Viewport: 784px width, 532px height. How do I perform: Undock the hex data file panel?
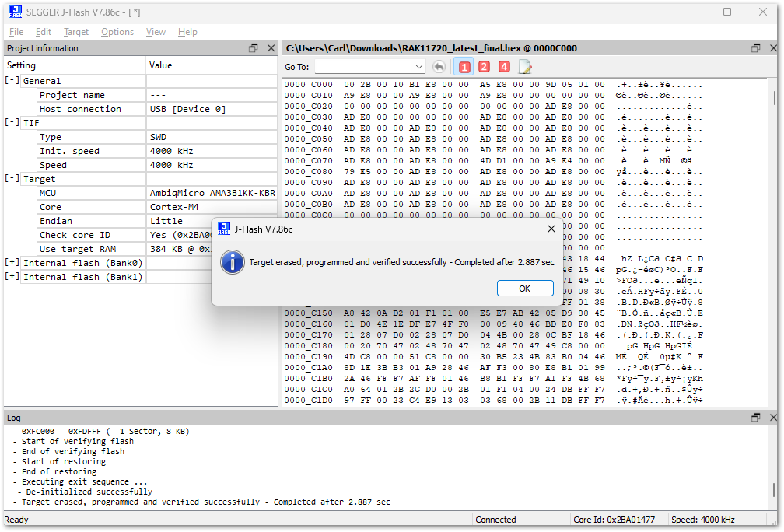click(x=755, y=48)
